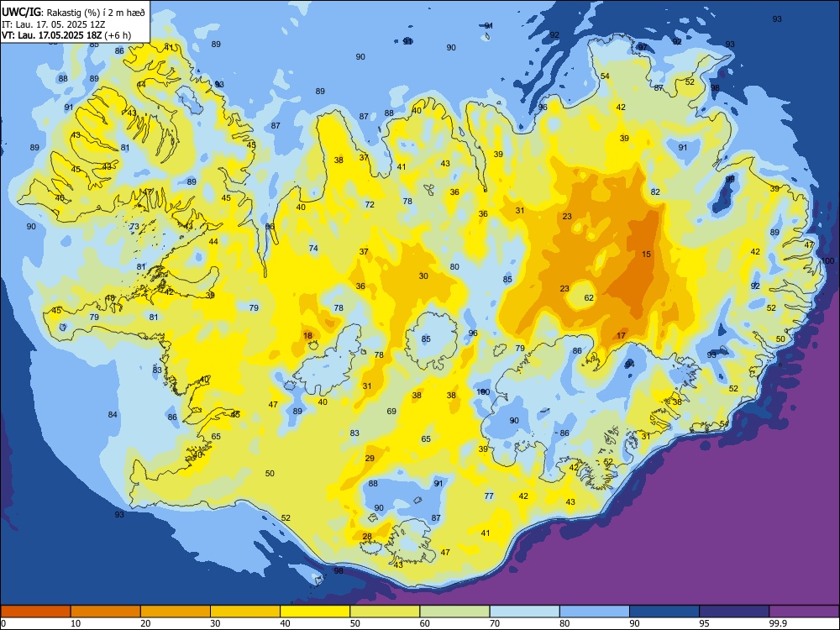
Task: Select the 10–20 orange legend color block
Action: [x=106, y=612]
